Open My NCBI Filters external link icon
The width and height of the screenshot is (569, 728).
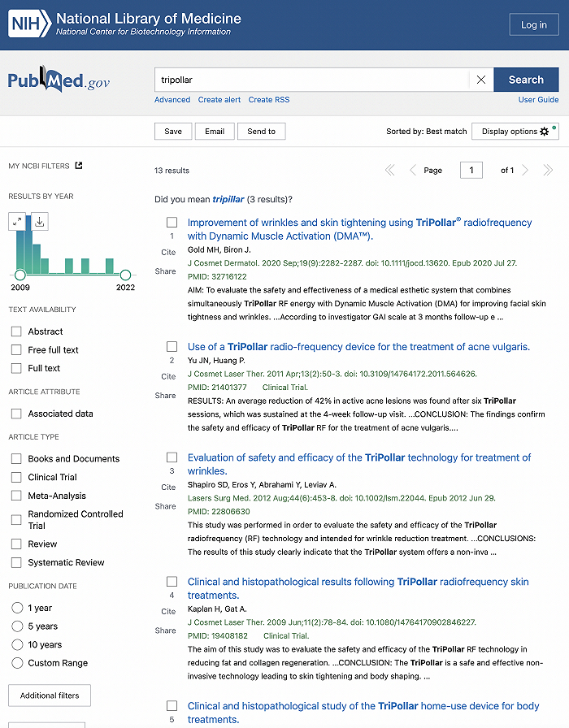point(79,166)
